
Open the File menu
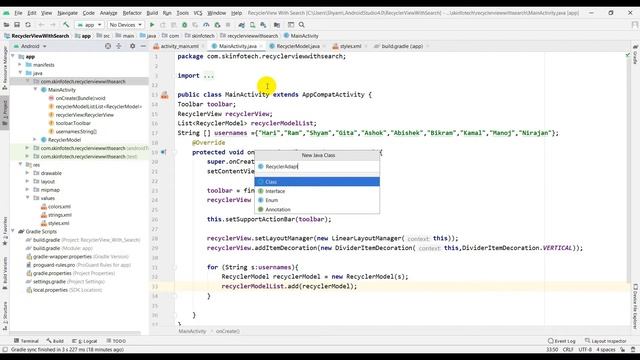coord(18,13)
